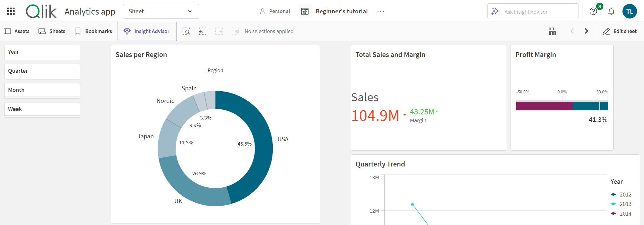Viewport: 644px width, 225px height.
Task: Click the clear all selections icon
Action: click(x=235, y=31)
